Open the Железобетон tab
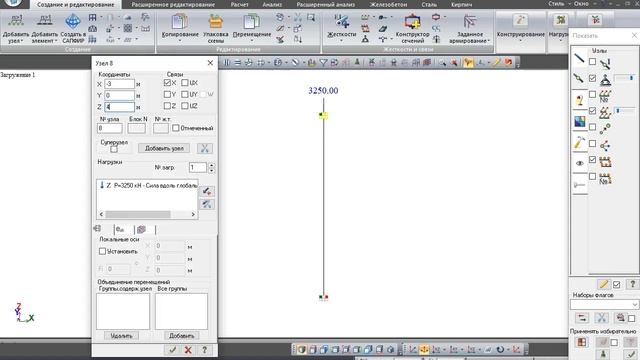The width and height of the screenshot is (640, 360). click(388, 4)
